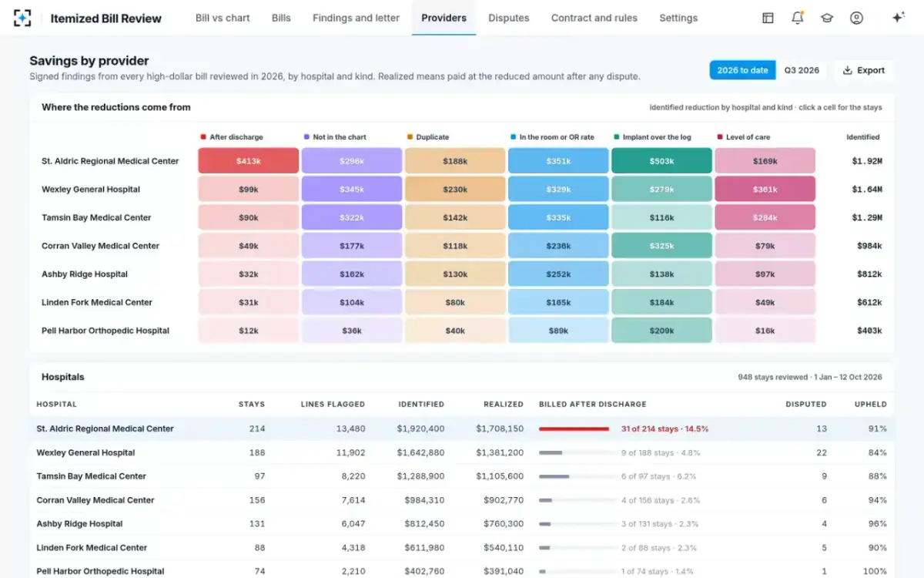Open the user account profile icon
Image resolution: width=924 pixels, height=578 pixels.
click(x=856, y=18)
